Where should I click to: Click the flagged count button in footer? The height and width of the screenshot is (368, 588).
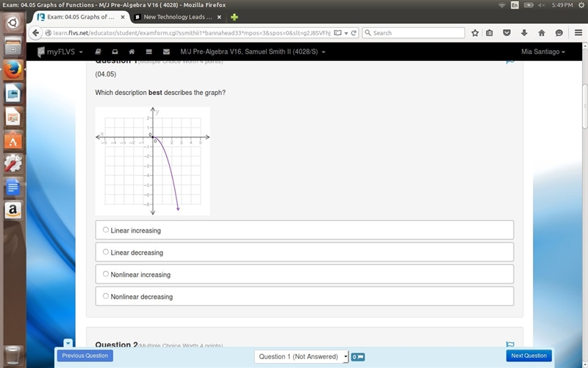358,357
